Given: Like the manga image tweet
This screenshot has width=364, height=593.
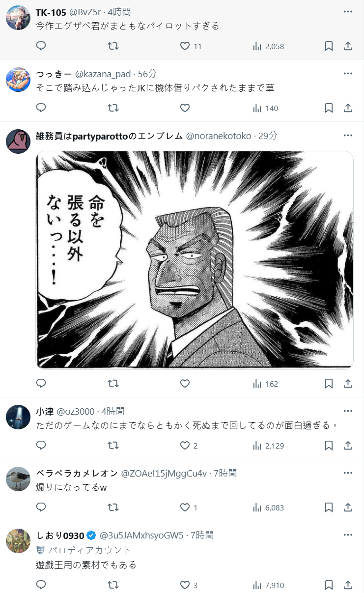Looking at the screenshot, I should (185, 384).
